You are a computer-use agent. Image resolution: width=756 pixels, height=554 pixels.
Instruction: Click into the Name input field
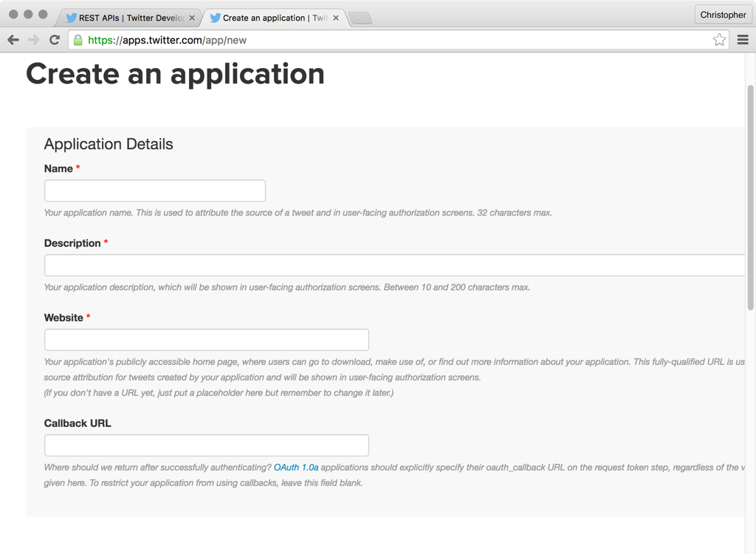(x=155, y=191)
